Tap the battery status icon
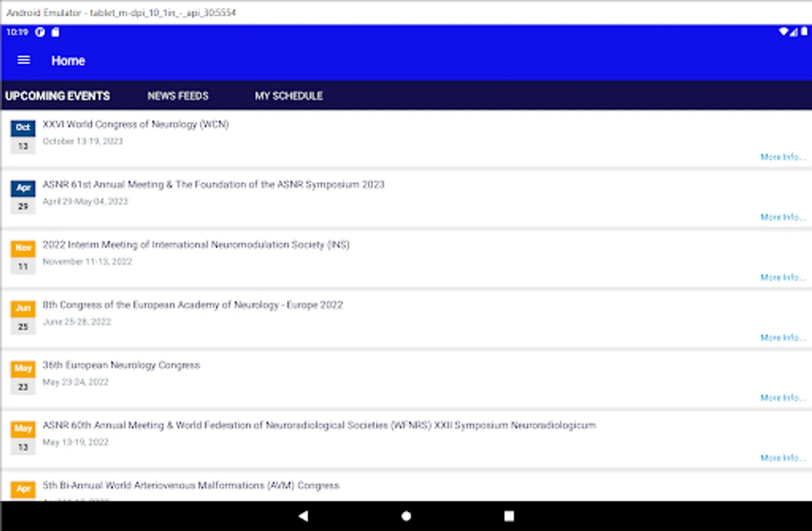Image resolution: width=812 pixels, height=531 pixels. (804, 32)
